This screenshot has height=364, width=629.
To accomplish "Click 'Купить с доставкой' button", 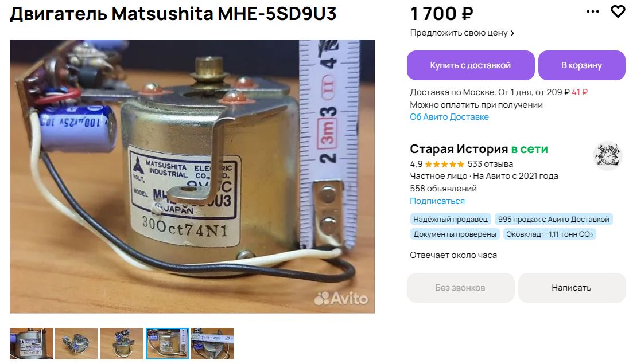I will [x=471, y=65].
